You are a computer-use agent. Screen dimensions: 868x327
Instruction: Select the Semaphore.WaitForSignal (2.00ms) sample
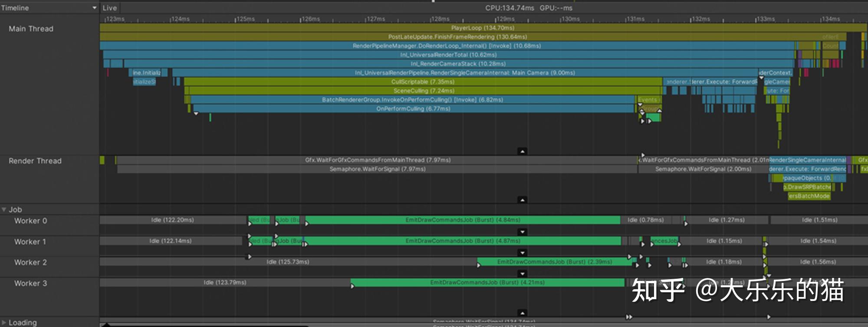tap(703, 169)
